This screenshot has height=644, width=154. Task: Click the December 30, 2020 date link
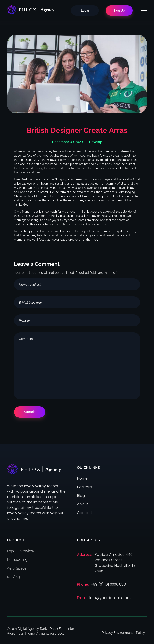pyautogui.click(x=67, y=142)
